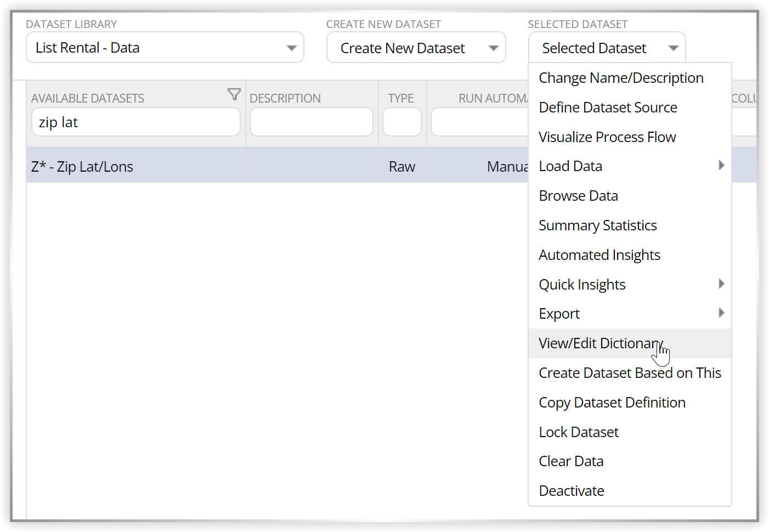Click the Type column header

(x=401, y=98)
